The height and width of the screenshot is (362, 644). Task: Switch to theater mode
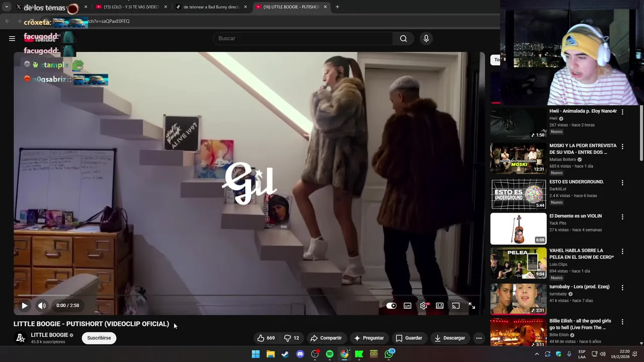pos(440,306)
